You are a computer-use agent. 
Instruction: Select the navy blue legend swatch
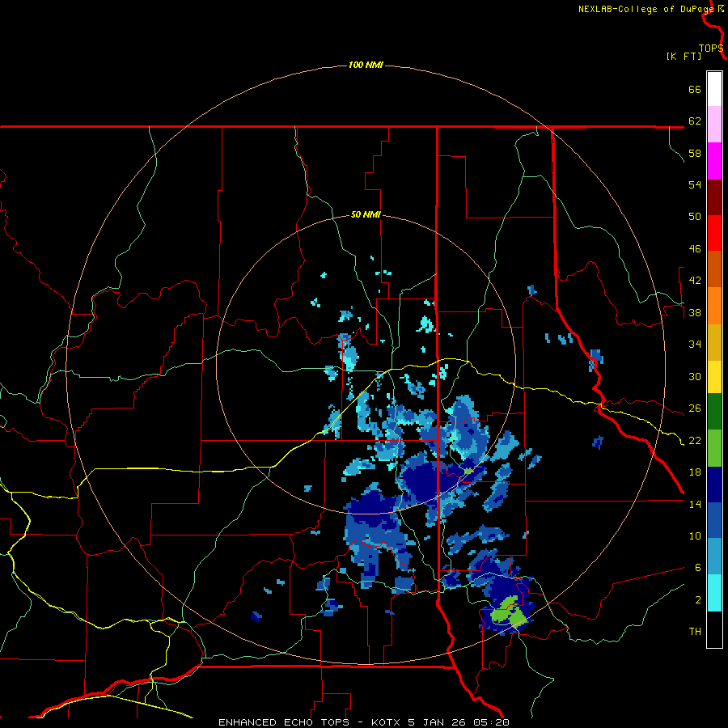point(714,485)
